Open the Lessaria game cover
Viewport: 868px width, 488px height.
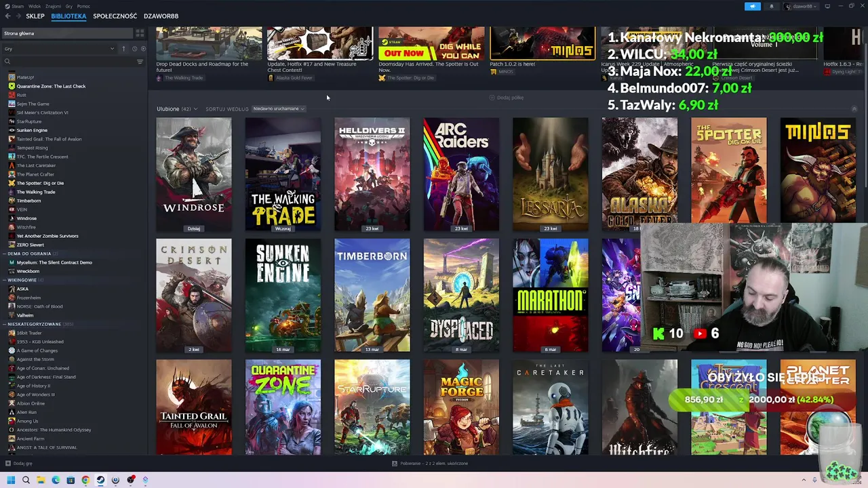[x=551, y=174]
